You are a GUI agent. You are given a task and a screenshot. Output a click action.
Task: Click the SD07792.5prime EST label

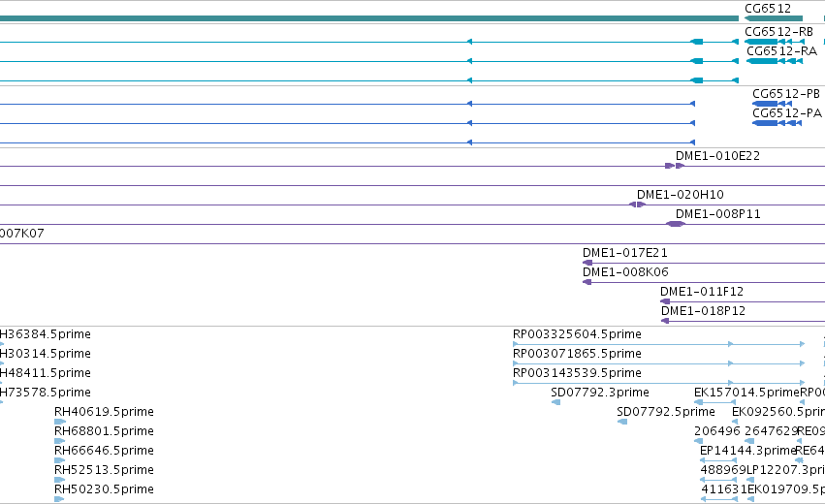click(666, 412)
